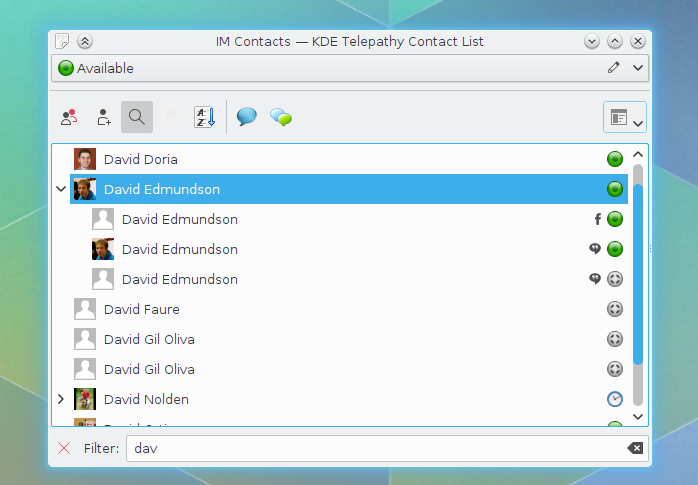Open the presence status dropdown arrow
The image size is (698, 485).
point(638,68)
